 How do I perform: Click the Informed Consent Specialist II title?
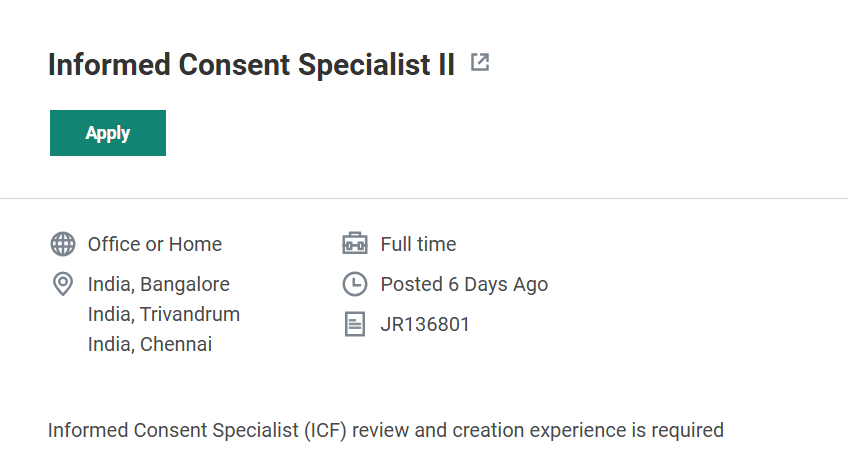click(251, 65)
